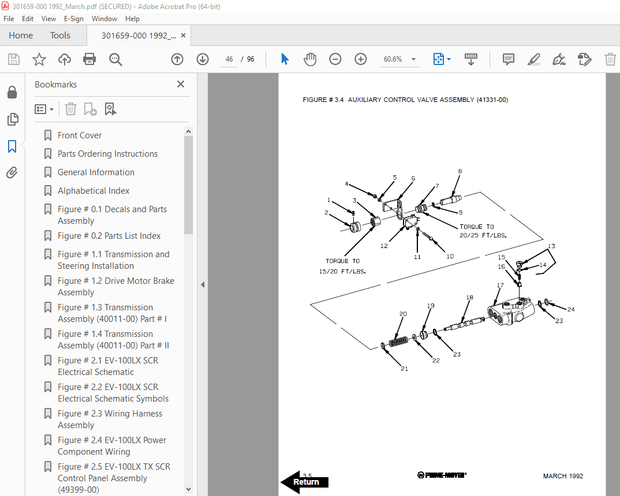Open the E-Sign menu
This screenshot has width=620, height=496.
point(73,18)
